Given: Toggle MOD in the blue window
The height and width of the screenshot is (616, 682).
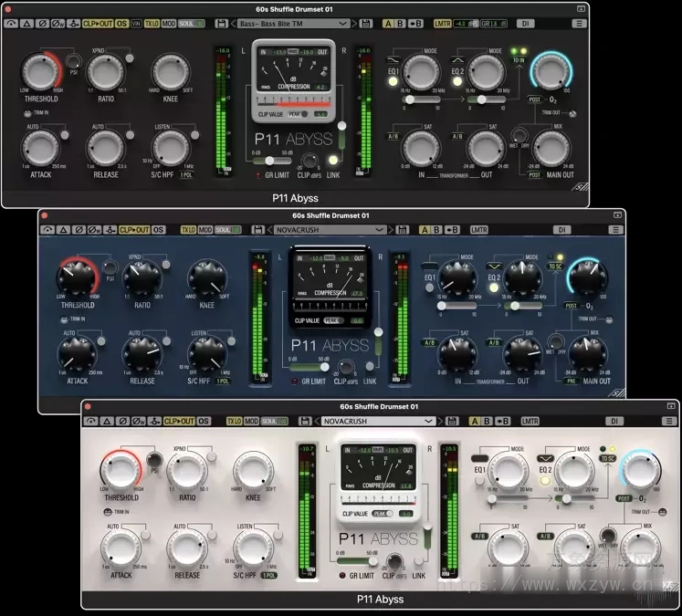Looking at the screenshot, I should tap(205, 230).
